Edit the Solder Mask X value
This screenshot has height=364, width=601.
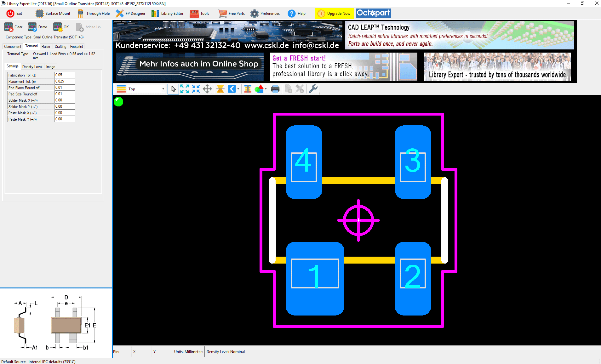[x=65, y=100]
